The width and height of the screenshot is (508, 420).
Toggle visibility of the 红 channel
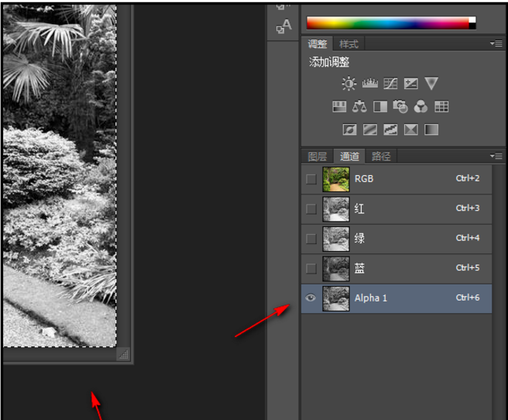pyautogui.click(x=311, y=208)
